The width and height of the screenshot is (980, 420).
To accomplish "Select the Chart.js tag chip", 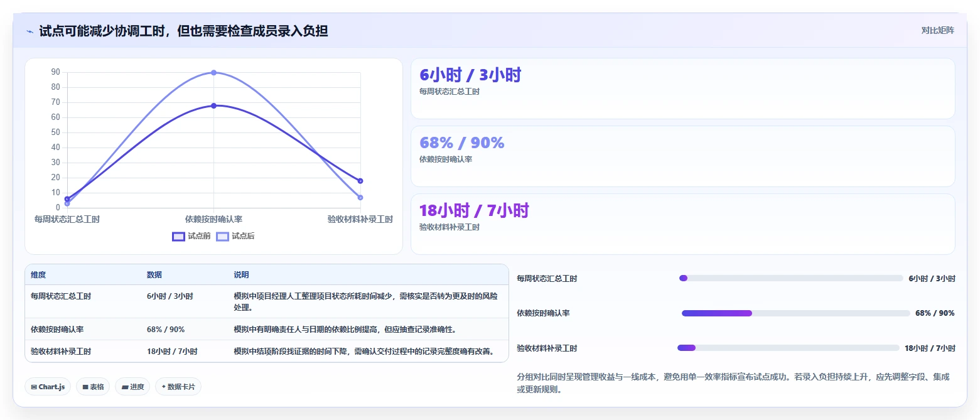I will (x=48, y=387).
